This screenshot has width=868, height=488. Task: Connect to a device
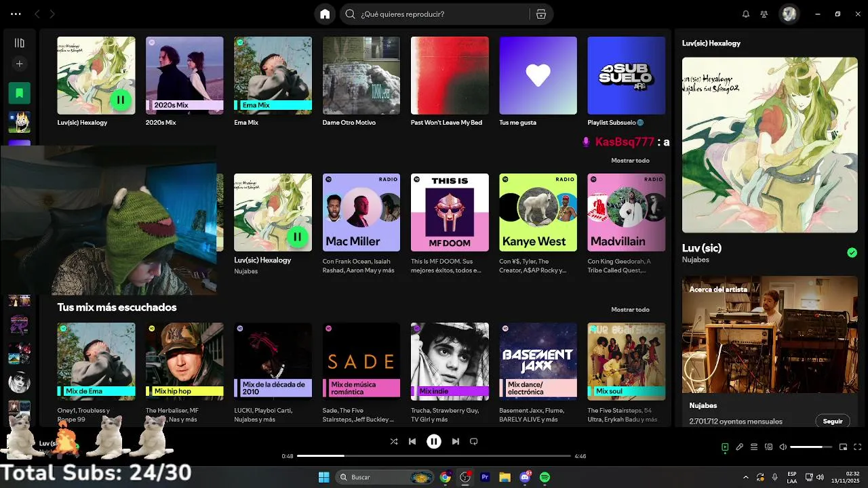(769, 447)
